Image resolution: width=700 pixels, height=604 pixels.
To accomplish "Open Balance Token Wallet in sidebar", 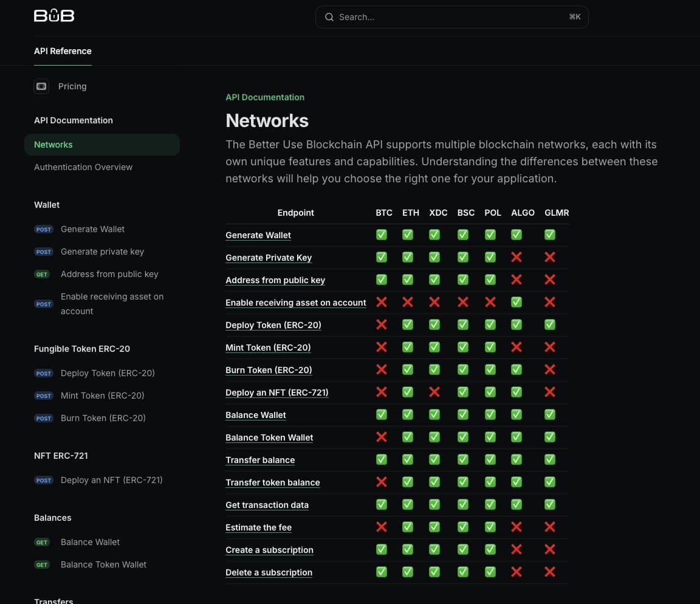I will click(103, 565).
